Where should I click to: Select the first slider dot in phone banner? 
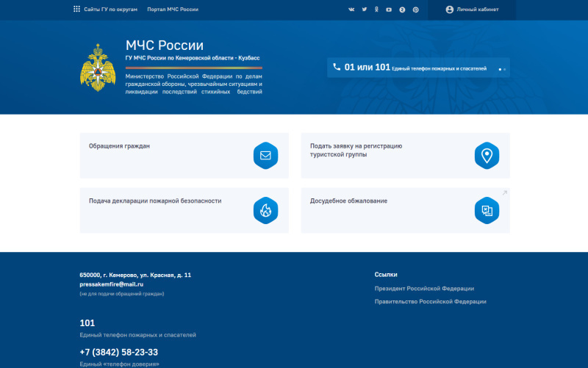[500, 69]
